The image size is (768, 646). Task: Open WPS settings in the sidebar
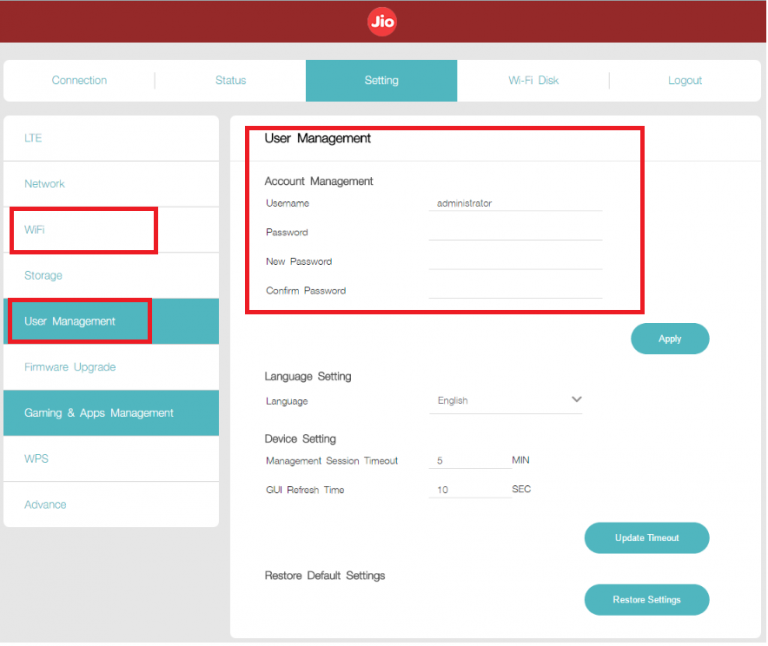pyautogui.click(x=111, y=458)
